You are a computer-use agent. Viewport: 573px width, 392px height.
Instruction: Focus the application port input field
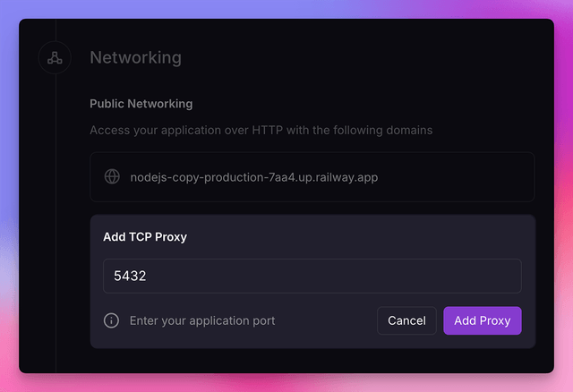tap(312, 277)
